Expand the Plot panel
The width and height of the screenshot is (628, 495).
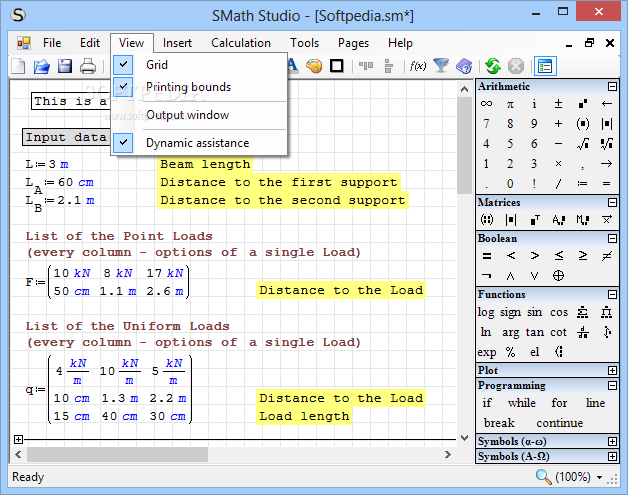click(612, 370)
